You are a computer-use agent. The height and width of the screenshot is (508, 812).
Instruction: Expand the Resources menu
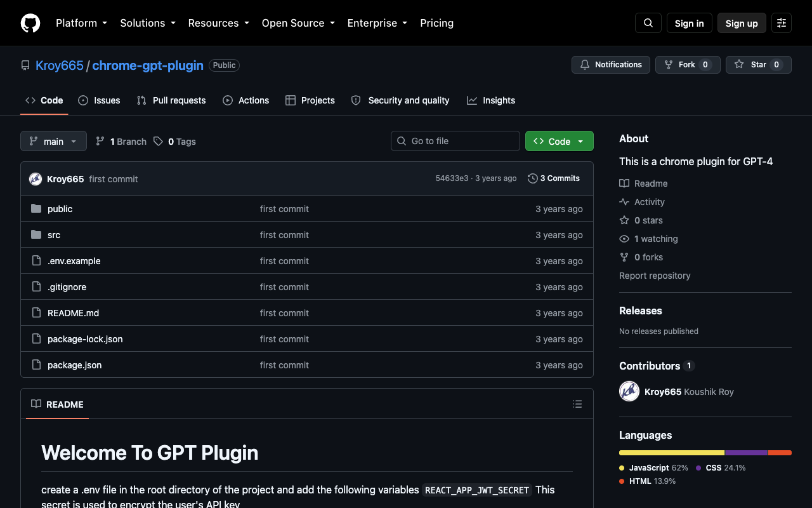tap(219, 23)
